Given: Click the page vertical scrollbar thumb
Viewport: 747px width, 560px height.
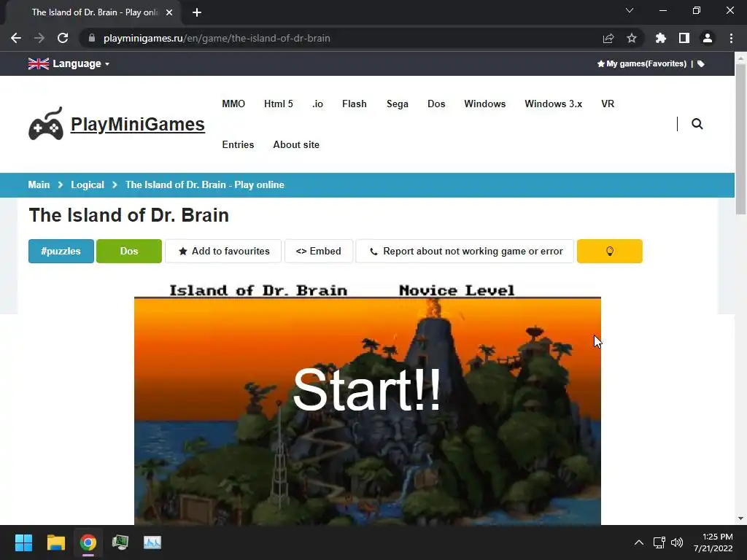Looking at the screenshot, I should pos(740,138).
